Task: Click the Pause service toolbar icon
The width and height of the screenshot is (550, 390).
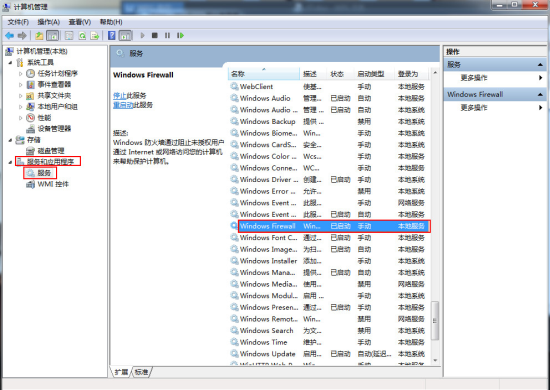Action: [167, 35]
